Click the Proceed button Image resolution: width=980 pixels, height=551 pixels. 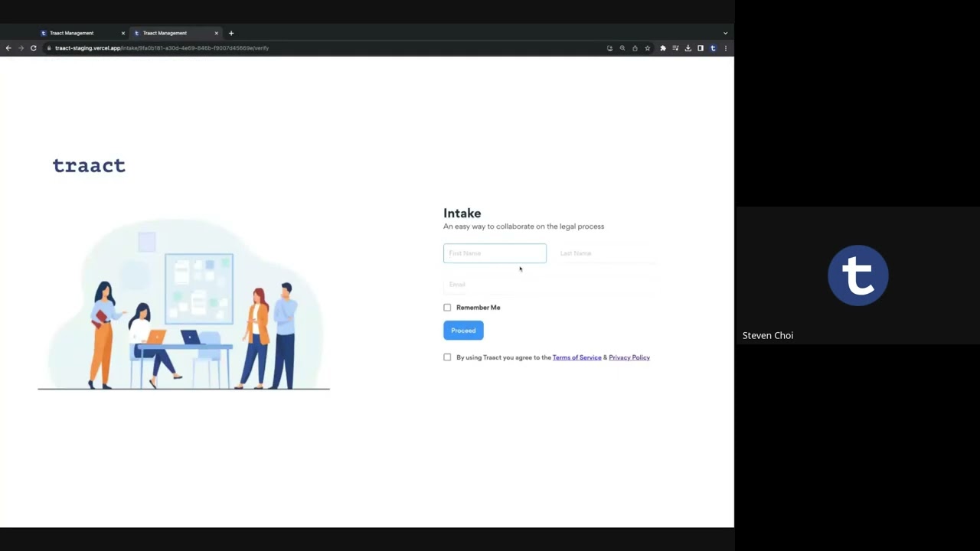click(x=463, y=331)
